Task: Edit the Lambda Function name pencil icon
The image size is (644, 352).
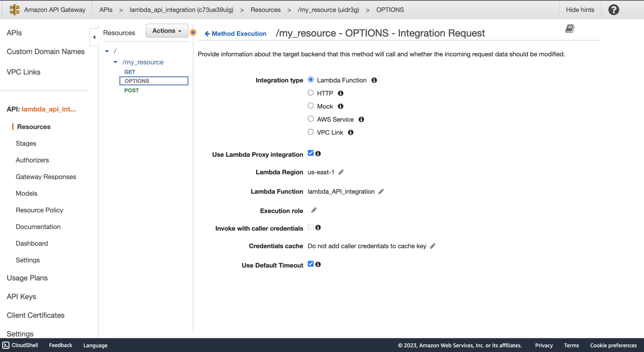Action: point(381,191)
